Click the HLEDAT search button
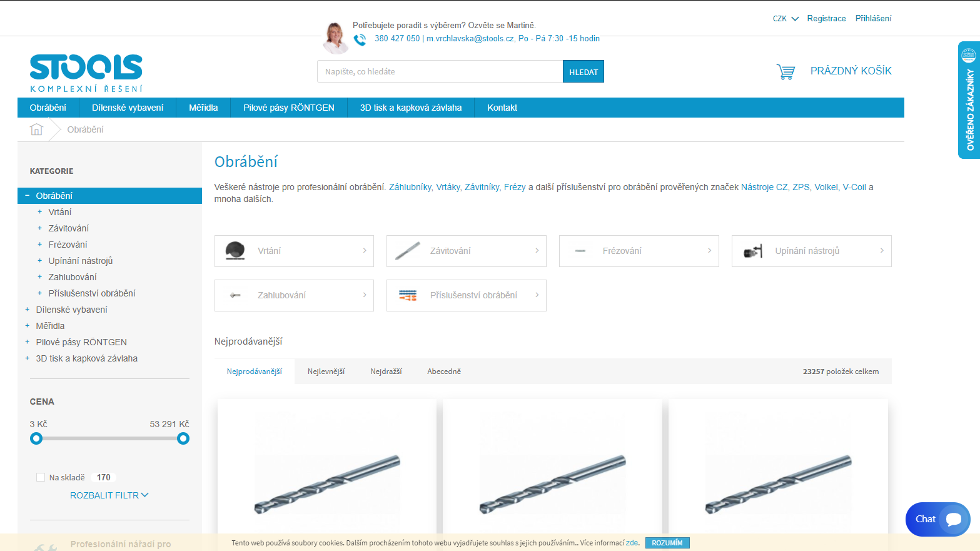The height and width of the screenshot is (551, 980). (583, 71)
